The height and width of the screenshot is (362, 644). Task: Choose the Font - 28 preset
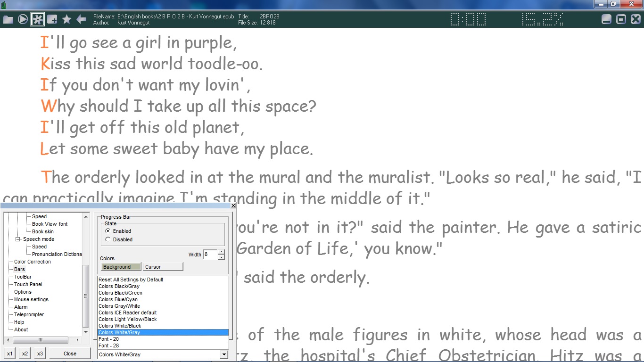point(163,346)
